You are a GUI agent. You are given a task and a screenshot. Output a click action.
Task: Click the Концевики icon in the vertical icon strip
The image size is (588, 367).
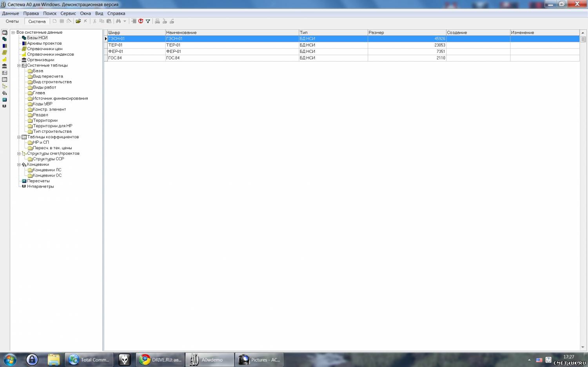(5, 93)
